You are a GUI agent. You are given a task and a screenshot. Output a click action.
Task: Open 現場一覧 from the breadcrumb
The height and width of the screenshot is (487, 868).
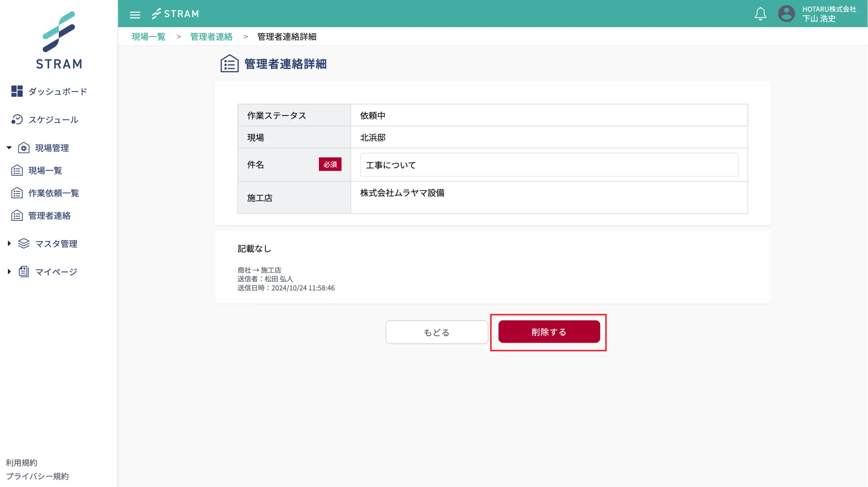pos(148,36)
